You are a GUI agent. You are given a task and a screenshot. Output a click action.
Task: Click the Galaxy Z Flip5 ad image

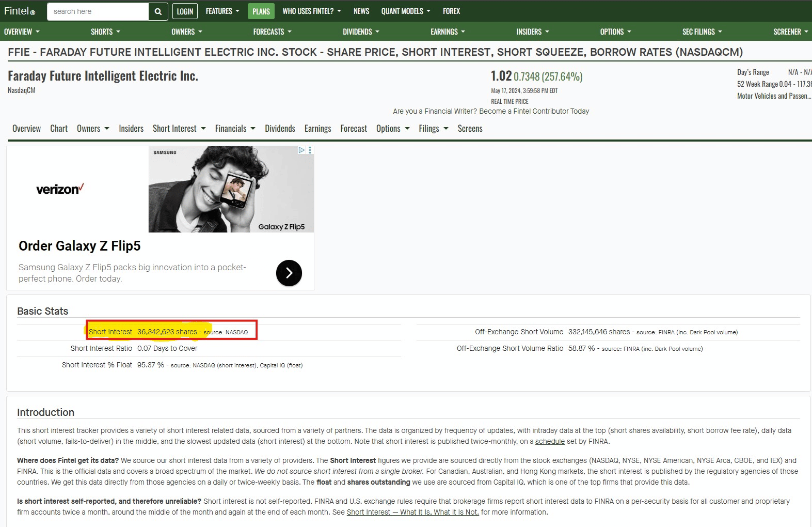tap(231, 189)
